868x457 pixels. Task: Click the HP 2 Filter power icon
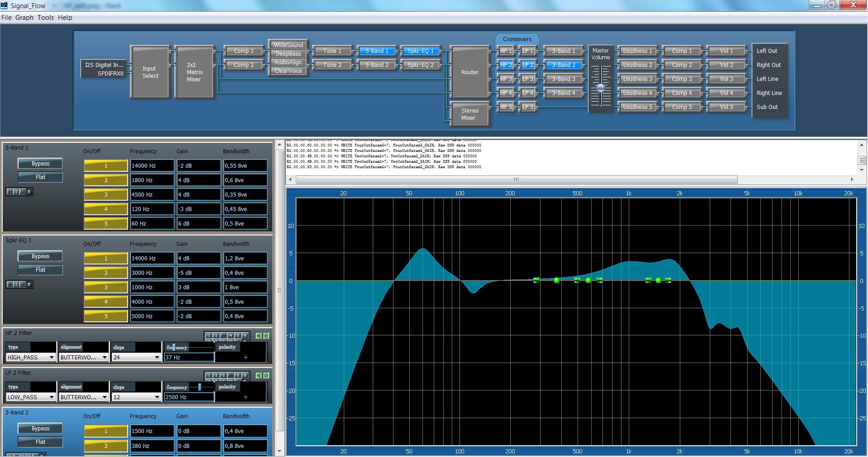point(266,336)
